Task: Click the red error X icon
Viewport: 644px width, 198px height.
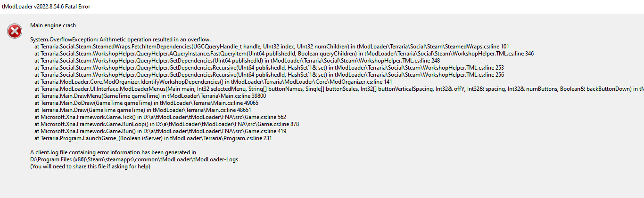Action: click(15, 32)
